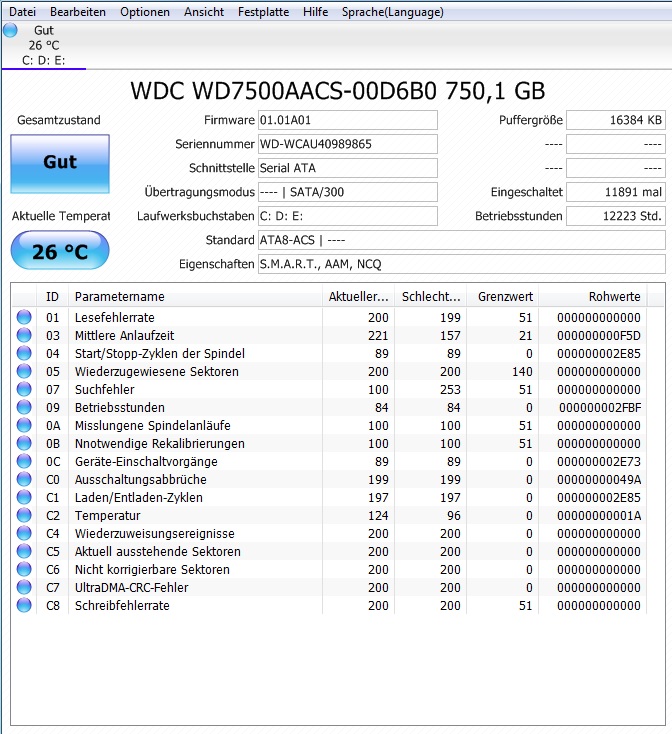Click worst value 253 in Suchfehler row
This screenshot has width=672, height=734.
coord(450,389)
